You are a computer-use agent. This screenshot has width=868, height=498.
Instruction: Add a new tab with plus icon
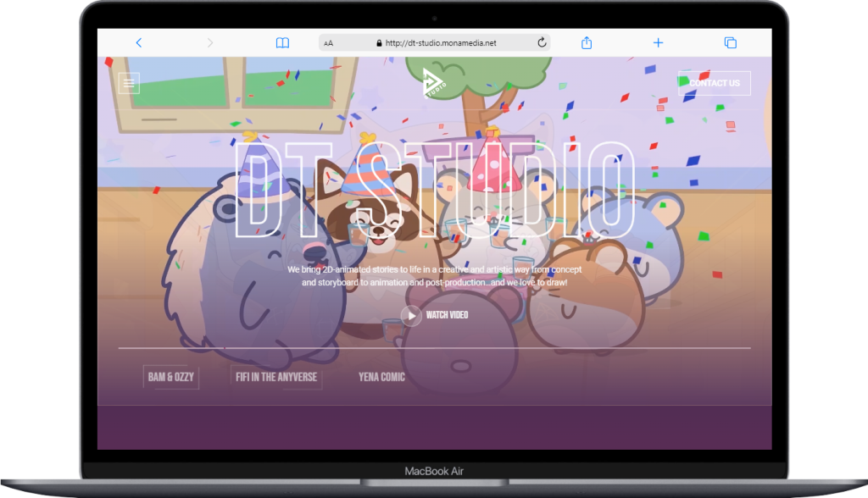(658, 42)
